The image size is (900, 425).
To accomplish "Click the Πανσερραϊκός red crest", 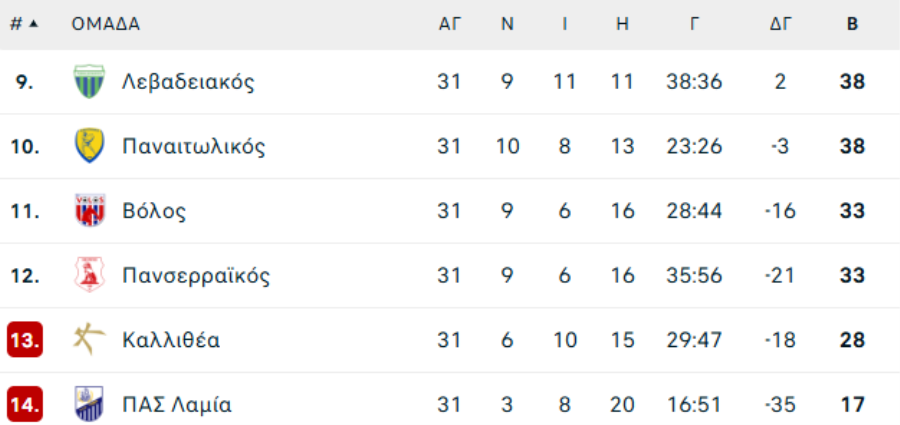I will pyautogui.click(x=89, y=275).
